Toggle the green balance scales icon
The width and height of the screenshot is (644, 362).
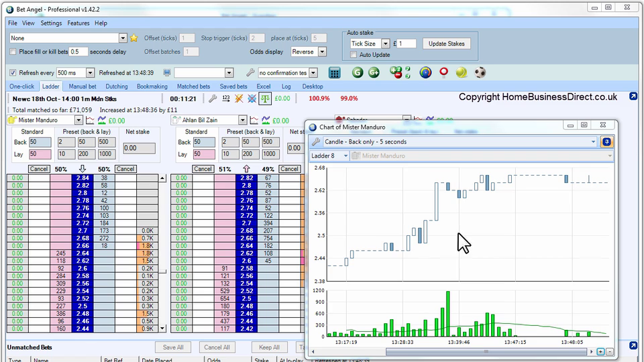click(x=266, y=99)
